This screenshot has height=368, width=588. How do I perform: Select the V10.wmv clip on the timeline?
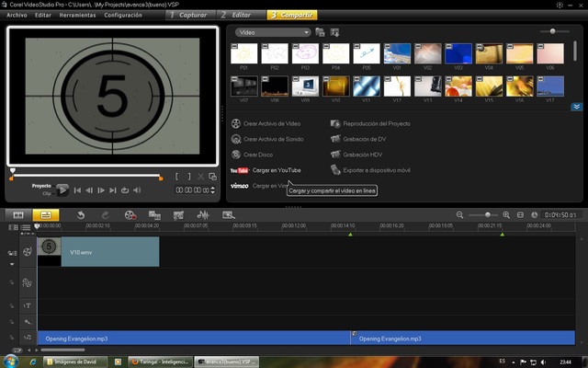point(98,251)
